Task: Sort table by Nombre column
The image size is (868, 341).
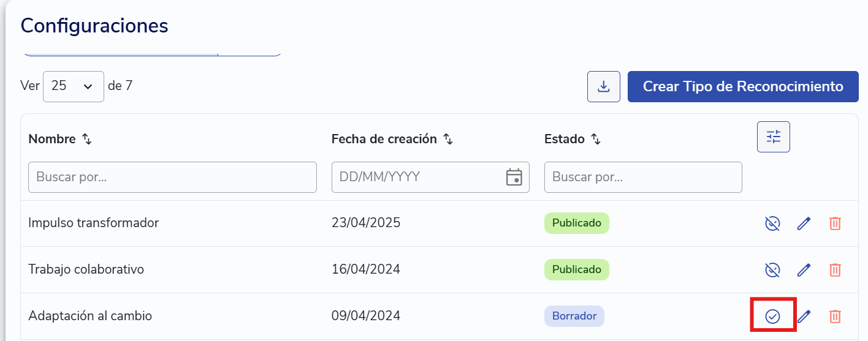Action: tap(87, 140)
